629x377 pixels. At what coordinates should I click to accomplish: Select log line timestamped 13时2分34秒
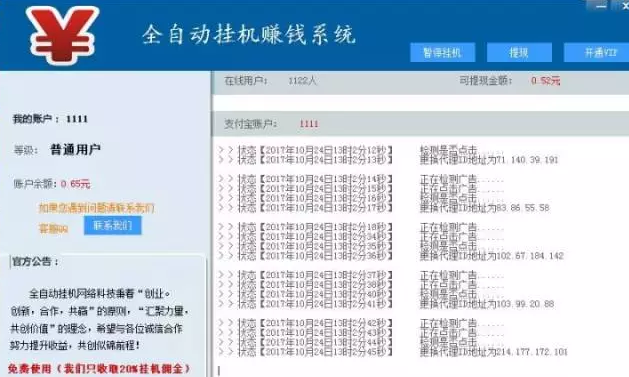coord(361,237)
